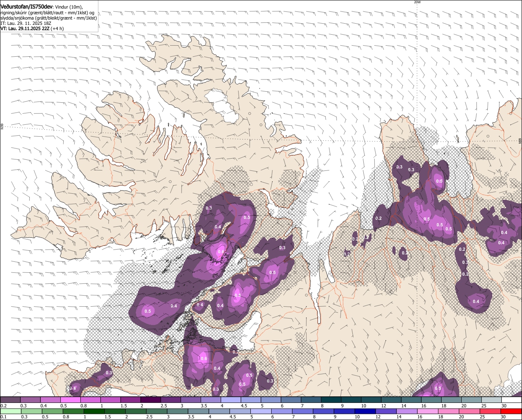Pick the light purple swatch labeled 14 in lower legend
Image resolution: width=522 pixels, height=420 pixels.
coord(407,411)
